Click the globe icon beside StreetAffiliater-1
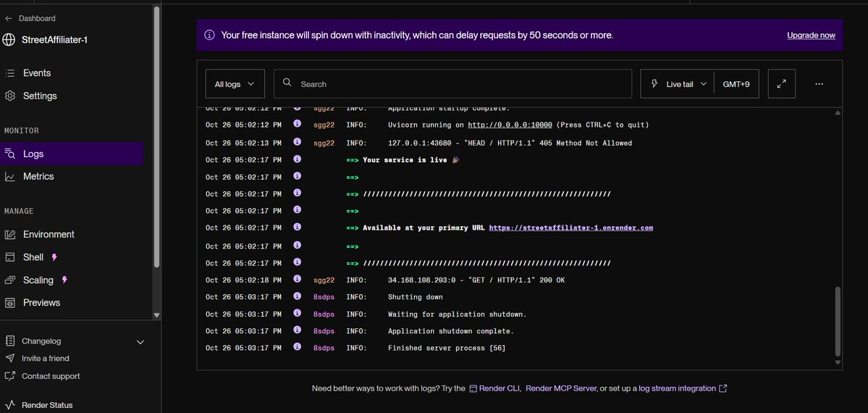Image resolution: width=868 pixels, height=413 pixels. coord(9,40)
